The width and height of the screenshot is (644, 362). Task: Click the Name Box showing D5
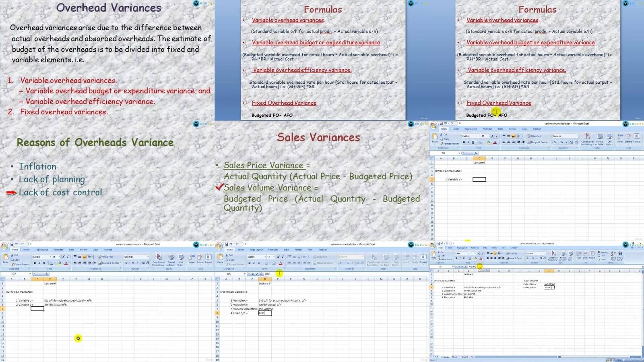tap(444, 153)
